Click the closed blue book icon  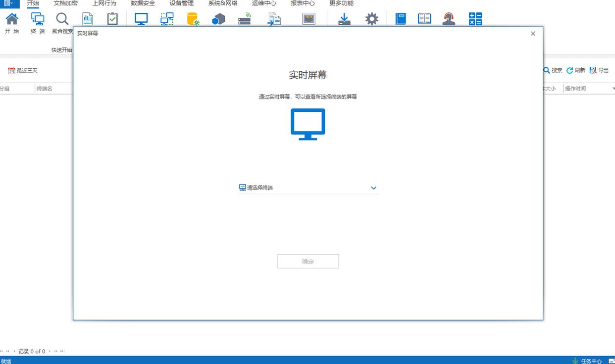pyautogui.click(x=401, y=19)
